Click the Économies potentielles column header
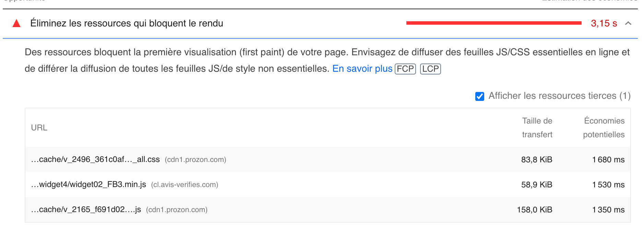 604,128
